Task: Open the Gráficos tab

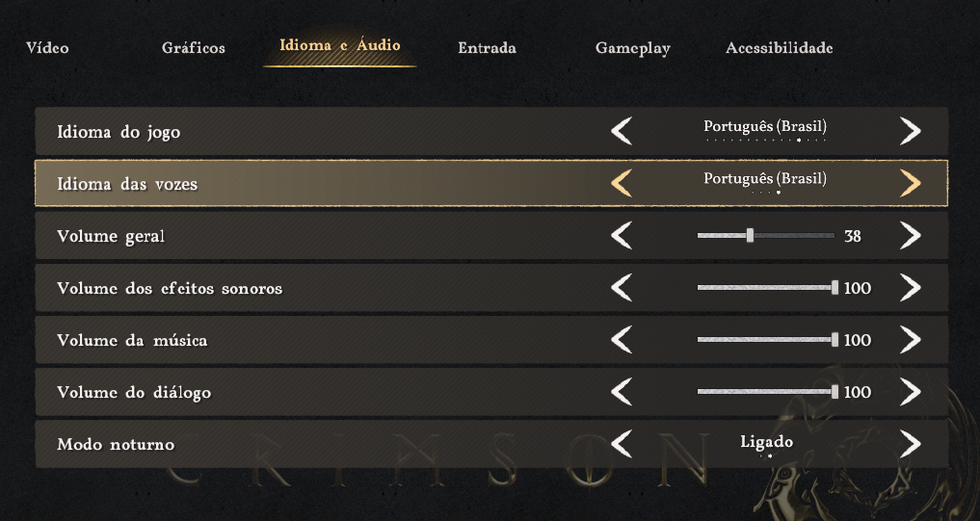Action: 193,48
